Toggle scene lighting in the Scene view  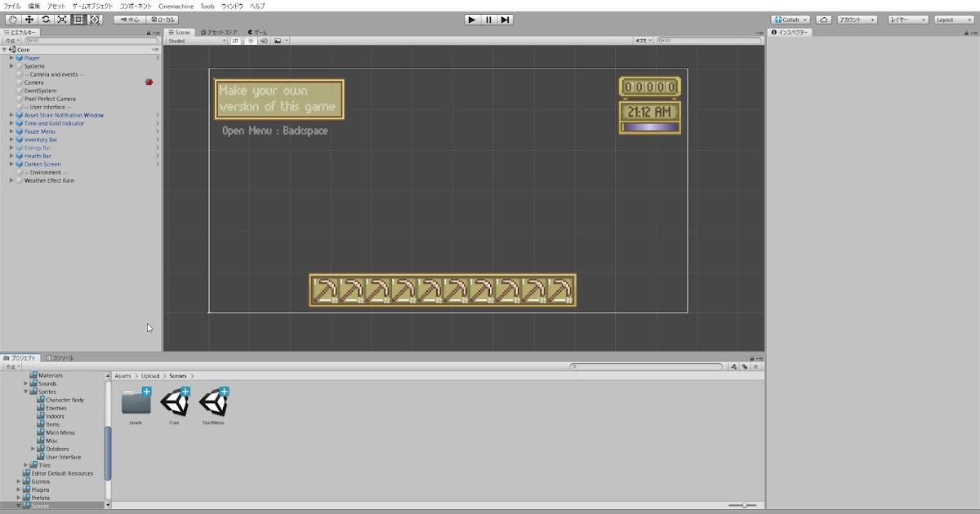[251, 40]
